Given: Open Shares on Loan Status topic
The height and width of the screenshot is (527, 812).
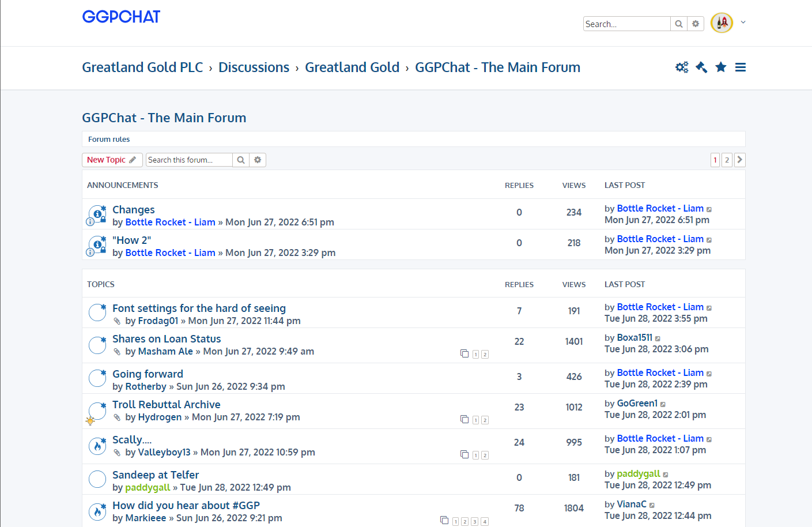Looking at the screenshot, I should (167, 339).
